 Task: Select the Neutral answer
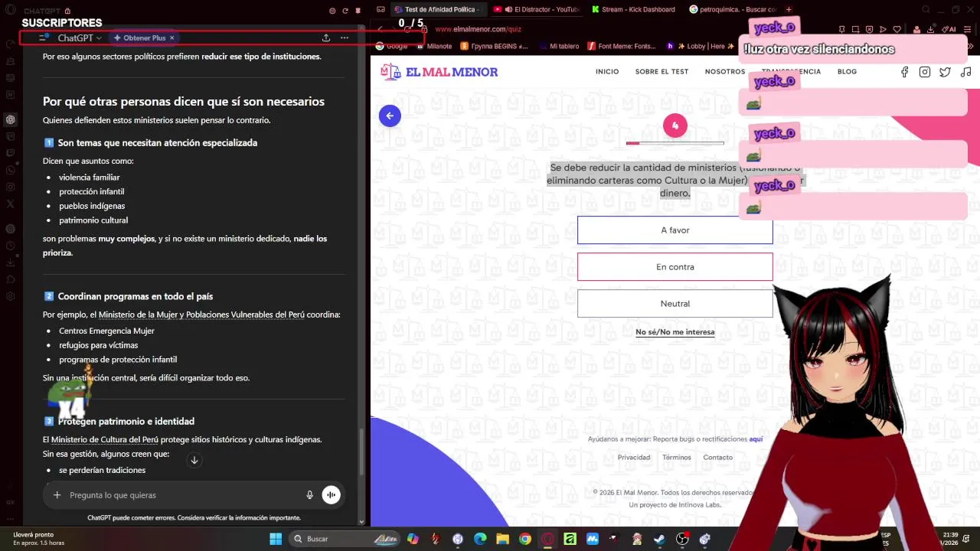(x=675, y=304)
